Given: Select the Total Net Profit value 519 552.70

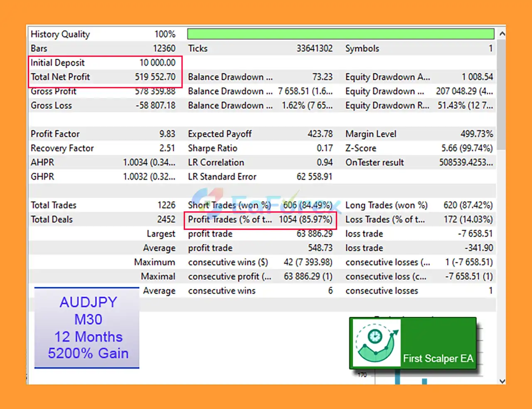Looking at the screenshot, I should [155, 77].
